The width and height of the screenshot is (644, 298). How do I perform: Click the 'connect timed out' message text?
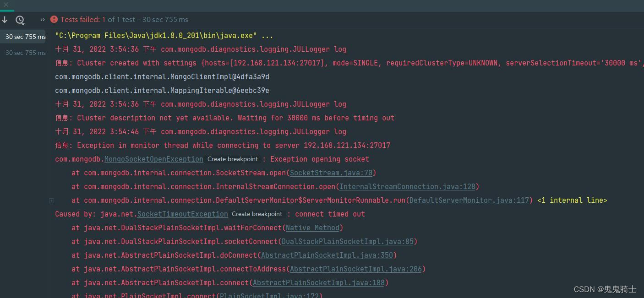(330, 214)
